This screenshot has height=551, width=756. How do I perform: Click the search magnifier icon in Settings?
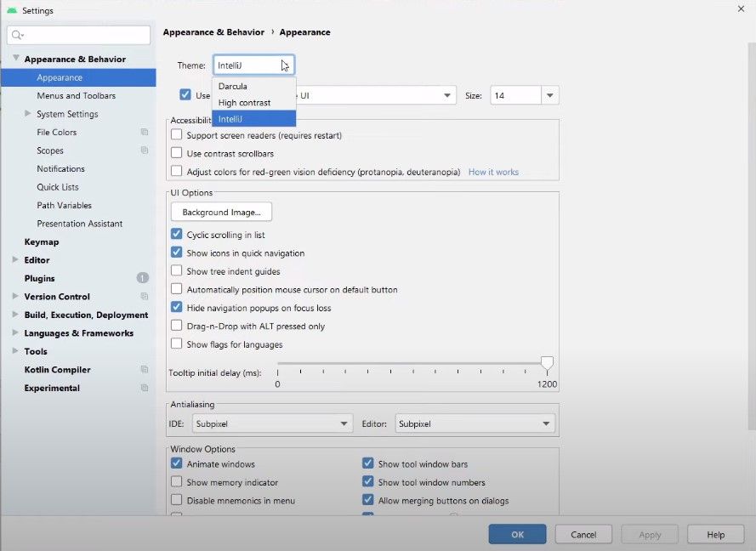(17, 35)
